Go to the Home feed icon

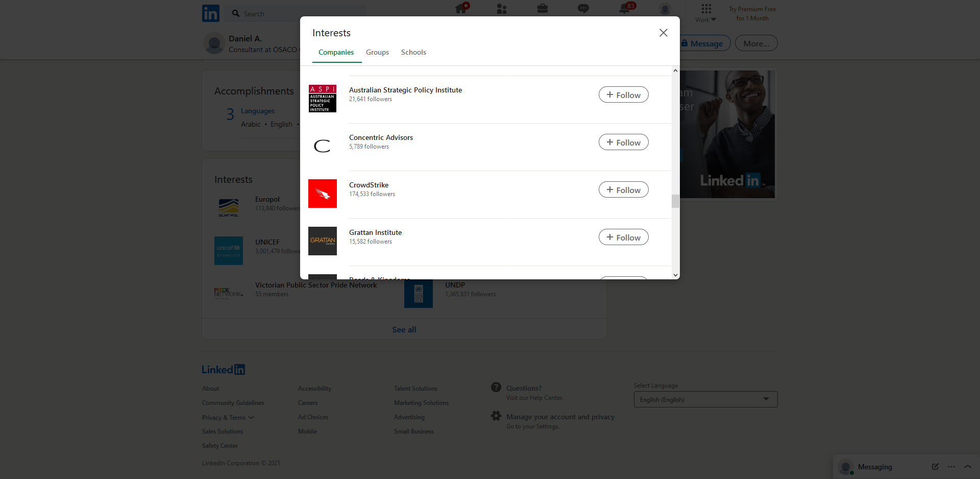(462, 8)
